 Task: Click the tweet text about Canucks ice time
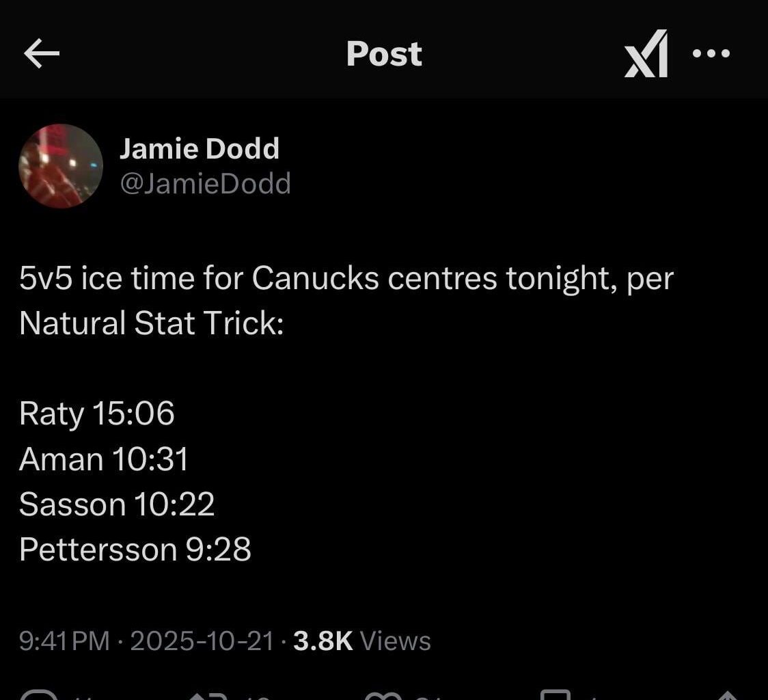click(x=273, y=301)
